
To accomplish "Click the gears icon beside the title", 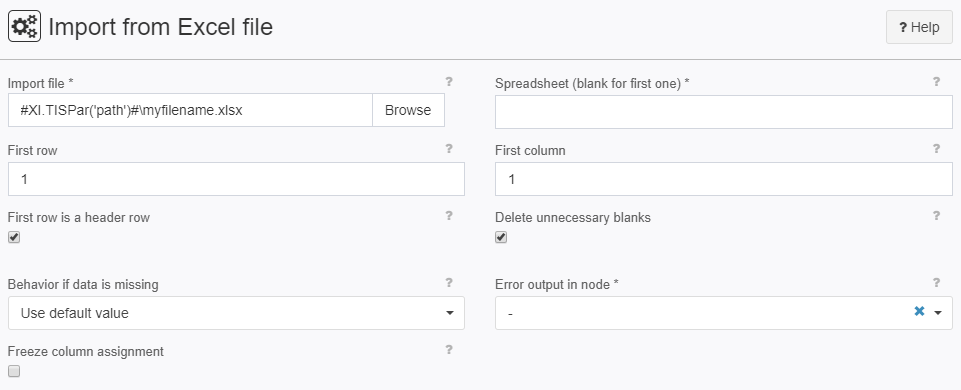I will point(25,27).
